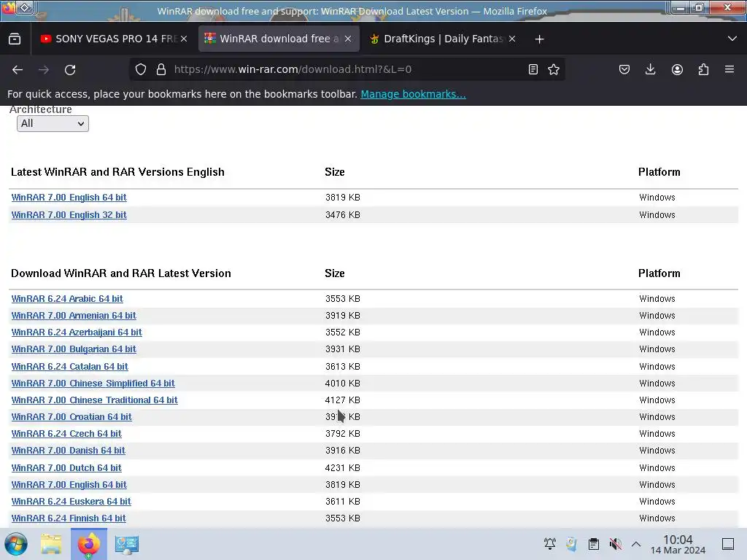Download WinRAR 7.00 Bulgarian 64 bit
Image resolution: width=747 pixels, height=560 pixels.
(74, 349)
